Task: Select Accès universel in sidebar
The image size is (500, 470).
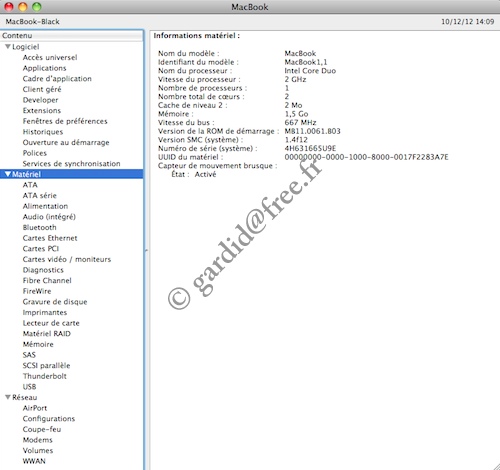Action: tap(50, 57)
